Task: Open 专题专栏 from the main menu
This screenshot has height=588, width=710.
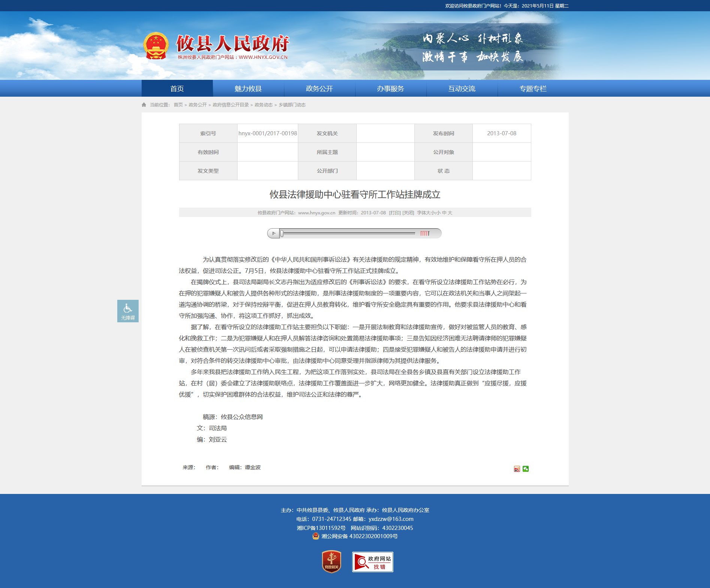Action: pos(533,88)
